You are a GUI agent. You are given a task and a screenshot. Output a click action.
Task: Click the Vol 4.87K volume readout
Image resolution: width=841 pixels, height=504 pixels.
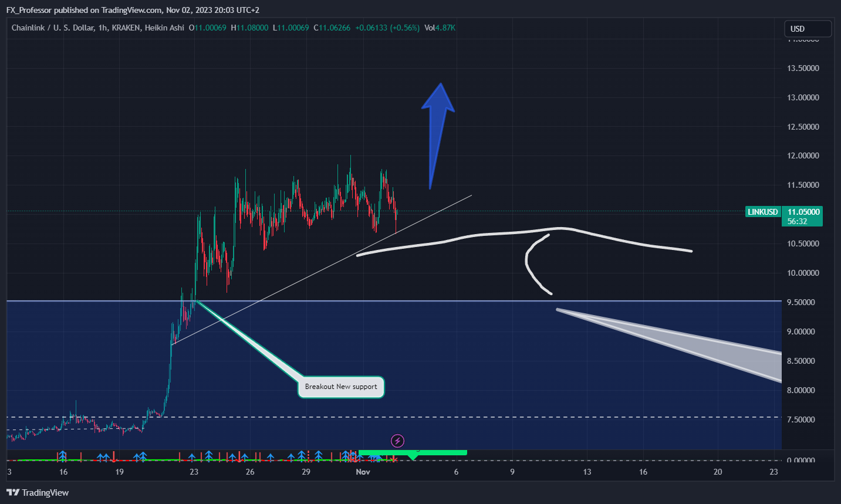440,28
